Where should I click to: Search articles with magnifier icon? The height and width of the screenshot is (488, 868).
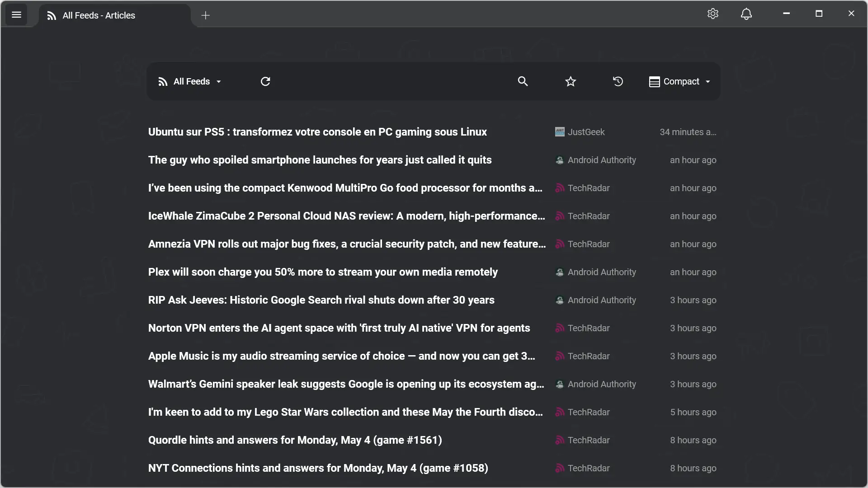coord(523,81)
